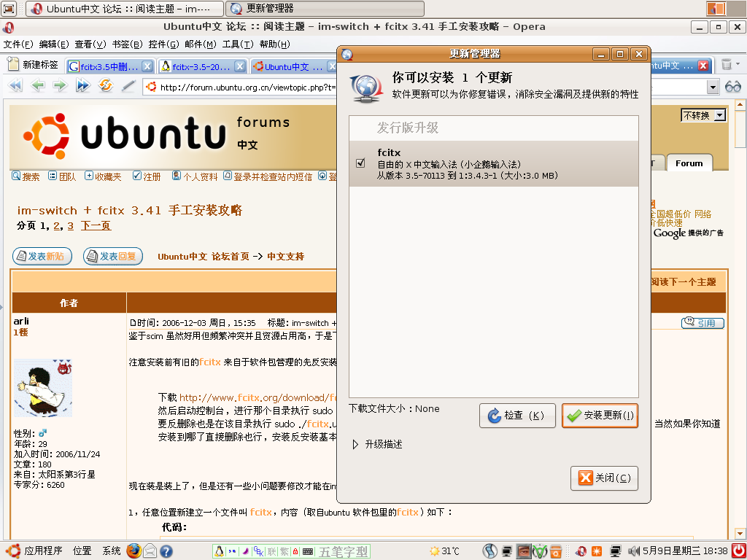This screenshot has width=747, height=560.
Task: Open the dropdown arrow next to closed tabs trash
Action: click(x=738, y=64)
